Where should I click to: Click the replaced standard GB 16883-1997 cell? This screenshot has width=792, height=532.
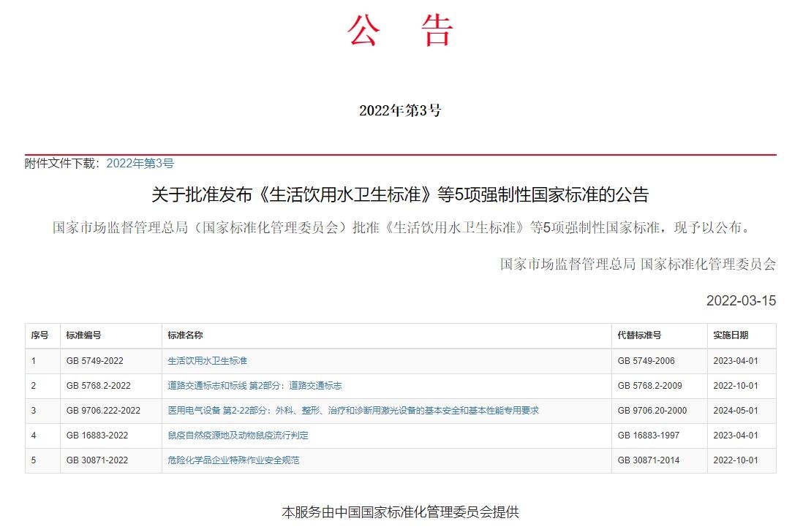pos(648,436)
